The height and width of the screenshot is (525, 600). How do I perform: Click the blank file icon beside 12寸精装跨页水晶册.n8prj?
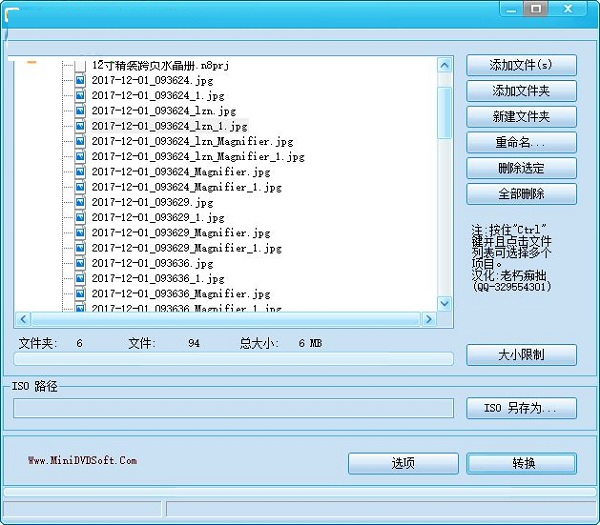pyautogui.click(x=80, y=65)
